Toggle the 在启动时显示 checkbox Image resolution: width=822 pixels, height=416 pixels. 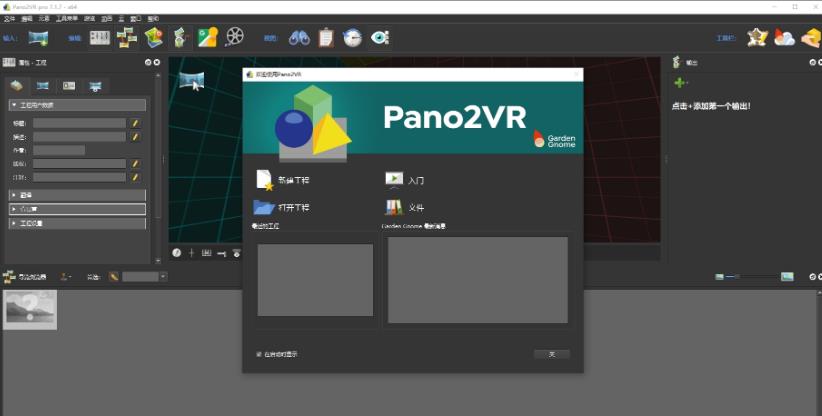point(258,354)
